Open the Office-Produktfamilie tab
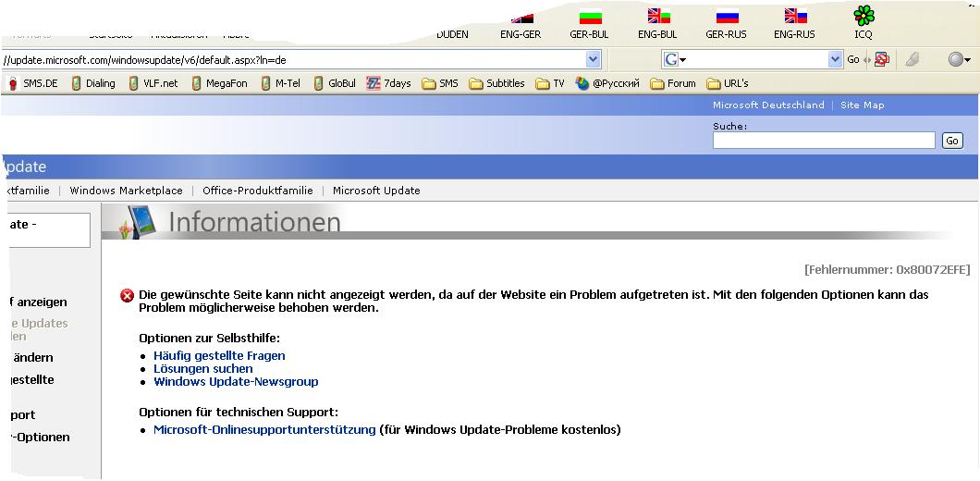The width and height of the screenshot is (980, 481). coord(258,191)
